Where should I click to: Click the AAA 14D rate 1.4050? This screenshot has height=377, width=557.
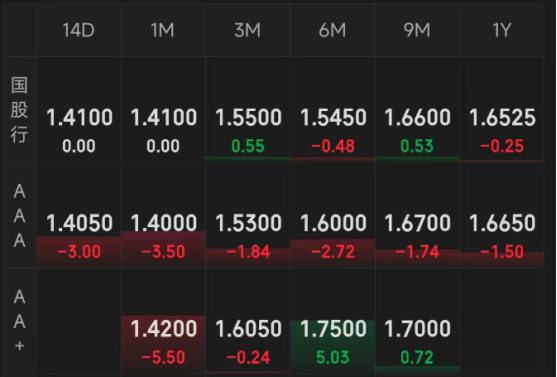[x=79, y=223]
